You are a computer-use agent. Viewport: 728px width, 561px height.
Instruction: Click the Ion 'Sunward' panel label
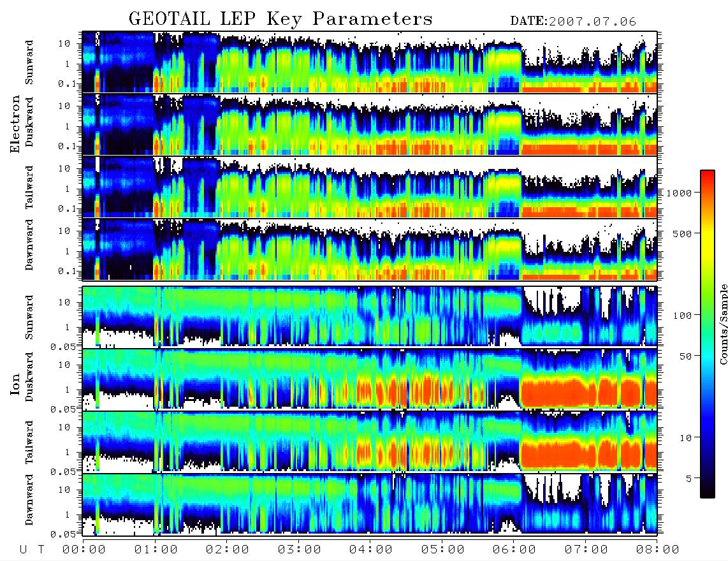(x=29, y=317)
